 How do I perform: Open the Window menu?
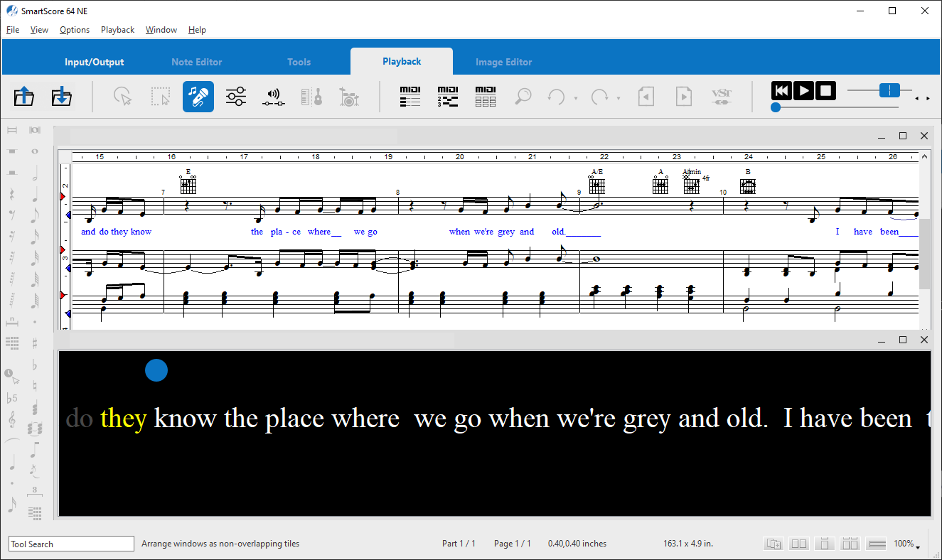(x=161, y=30)
